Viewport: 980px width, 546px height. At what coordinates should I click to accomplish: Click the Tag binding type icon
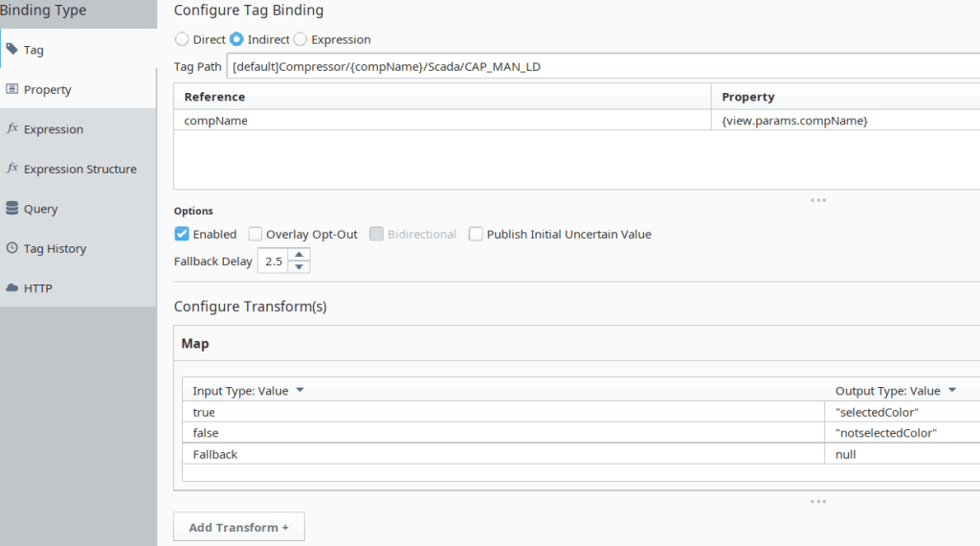pos(12,50)
